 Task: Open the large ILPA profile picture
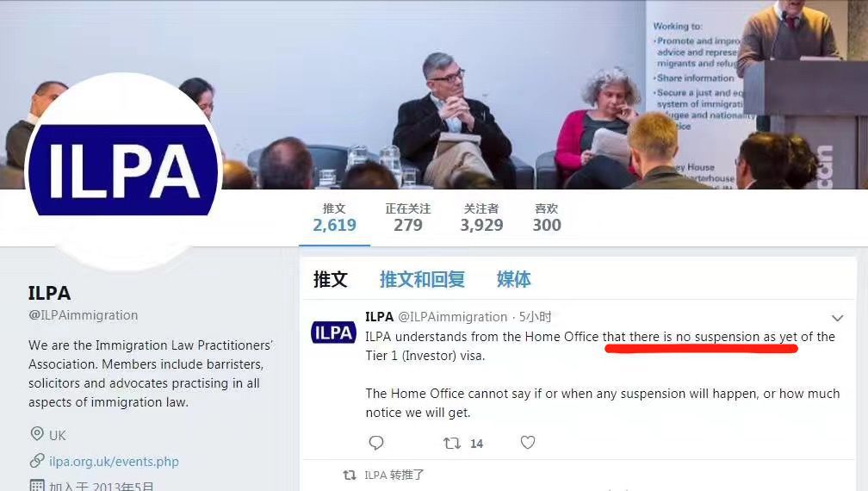pos(123,171)
